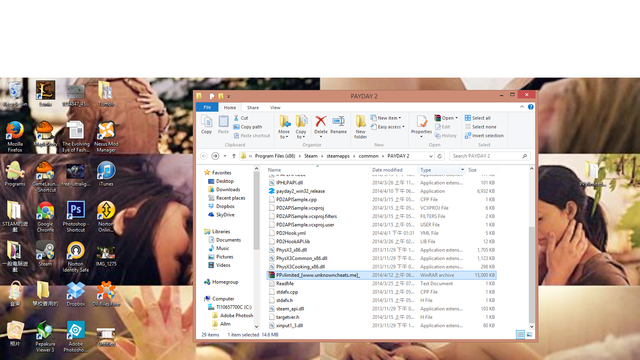Viewport: 640px width, 360px height.
Task: Click Invert selection in the ribbon
Action: [484, 136]
